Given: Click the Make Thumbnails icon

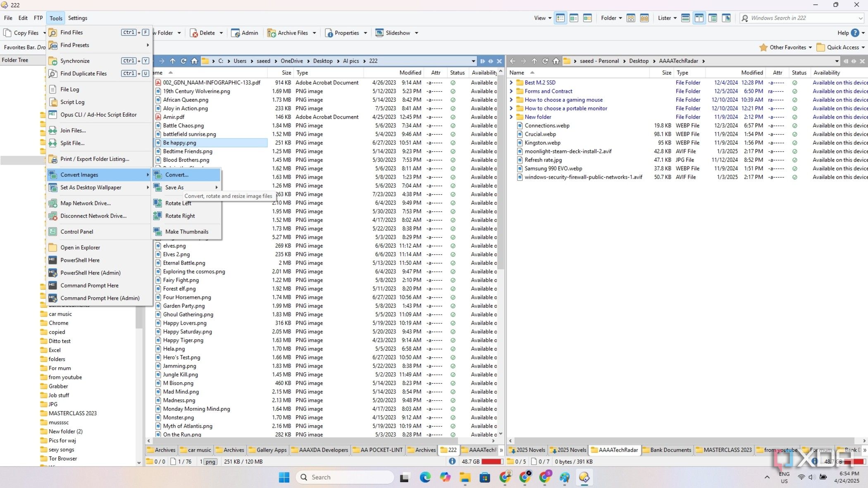Looking at the screenshot, I should pyautogui.click(x=157, y=232).
